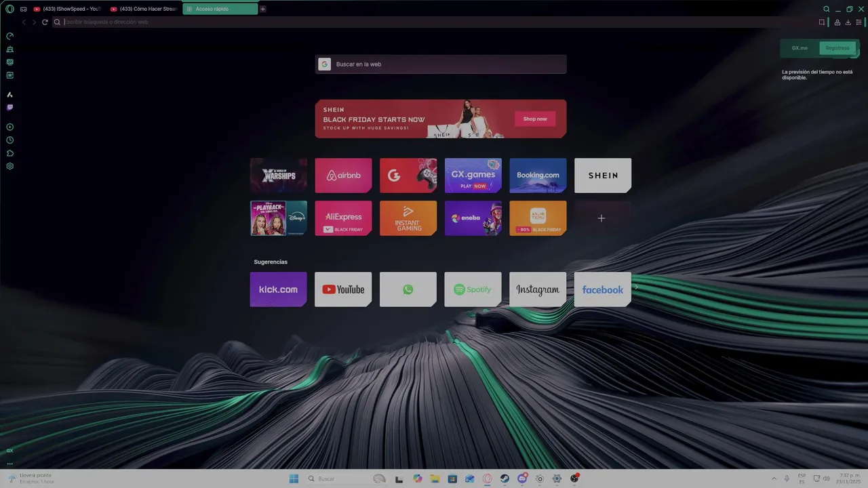Open the World of Warships speed dial
The width and height of the screenshot is (868, 488).
(279, 176)
